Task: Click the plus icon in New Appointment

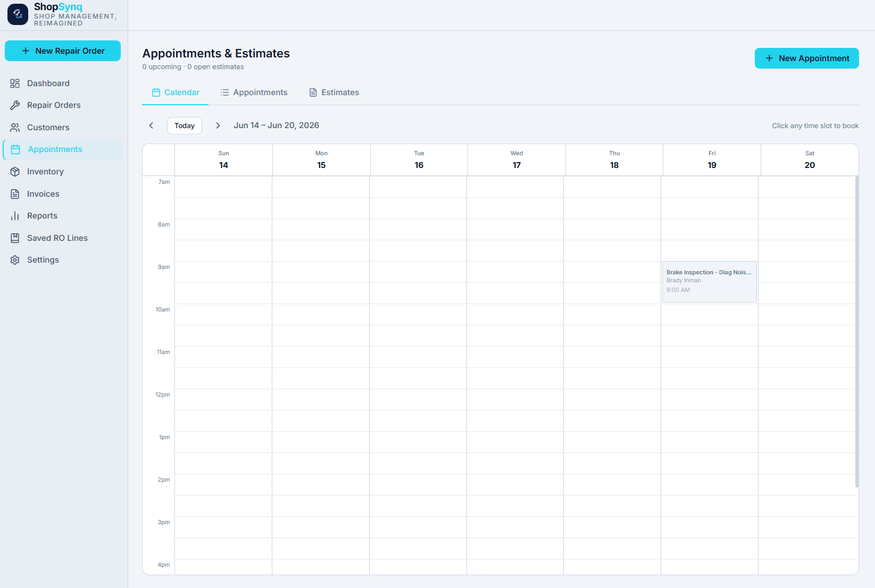Action: tap(769, 58)
